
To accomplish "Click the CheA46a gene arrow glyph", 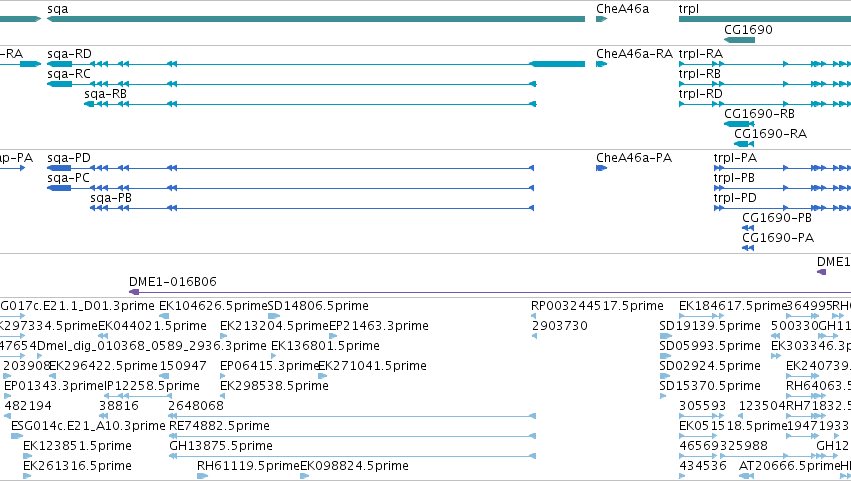I will click(x=601, y=19).
